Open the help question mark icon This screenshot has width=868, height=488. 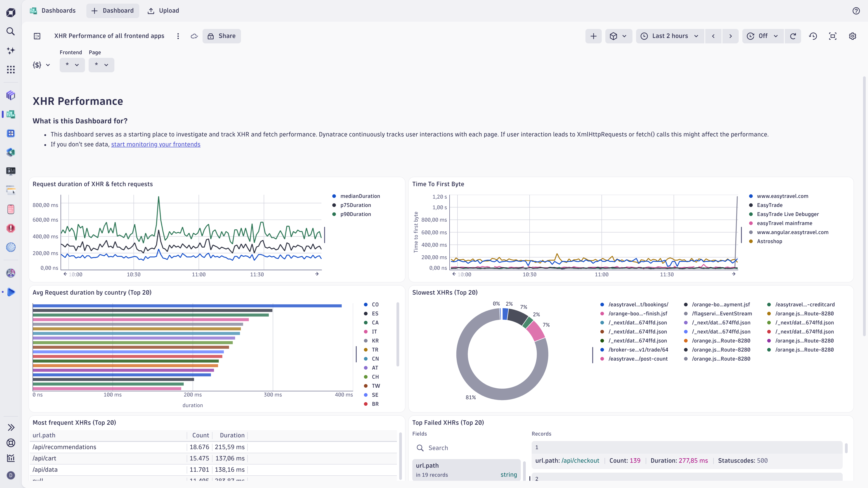(856, 11)
